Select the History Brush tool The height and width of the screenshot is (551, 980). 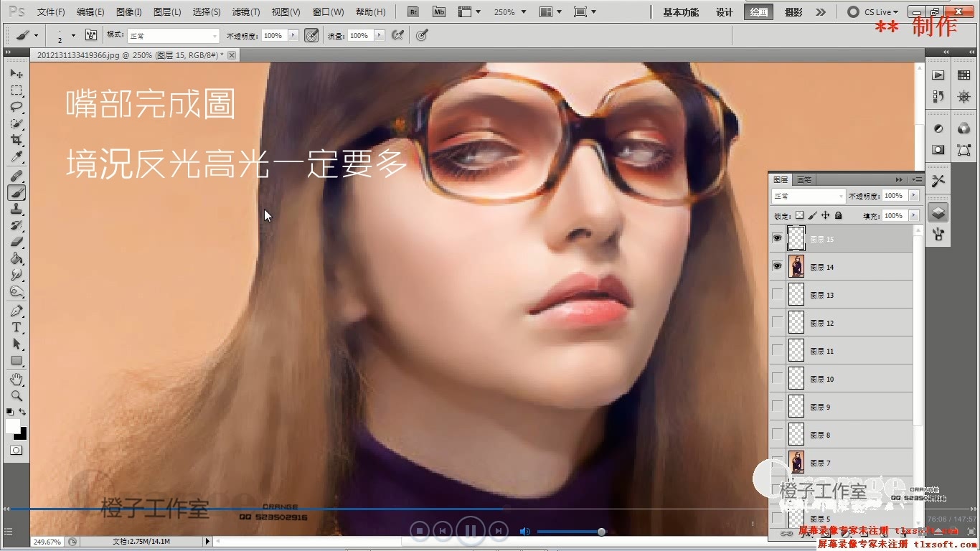click(x=17, y=225)
